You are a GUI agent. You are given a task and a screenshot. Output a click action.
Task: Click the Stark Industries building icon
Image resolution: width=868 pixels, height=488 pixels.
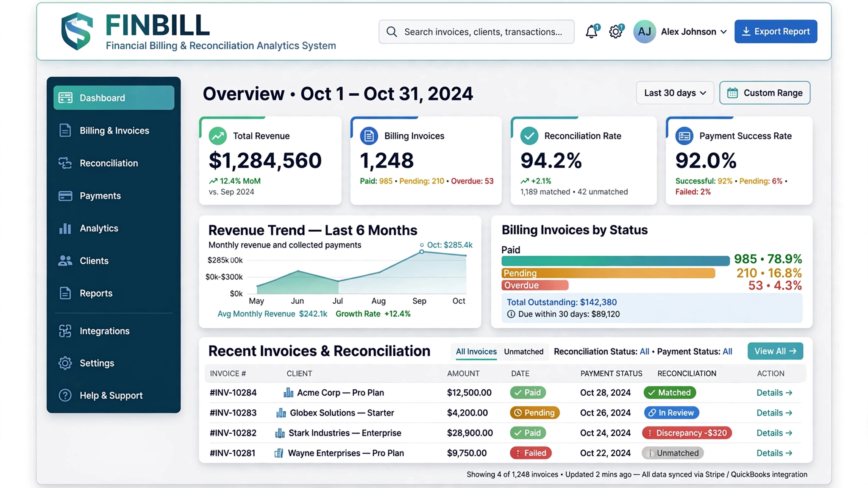280,433
